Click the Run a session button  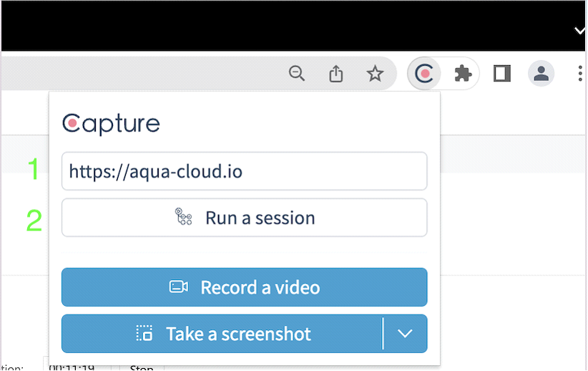[x=244, y=218]
